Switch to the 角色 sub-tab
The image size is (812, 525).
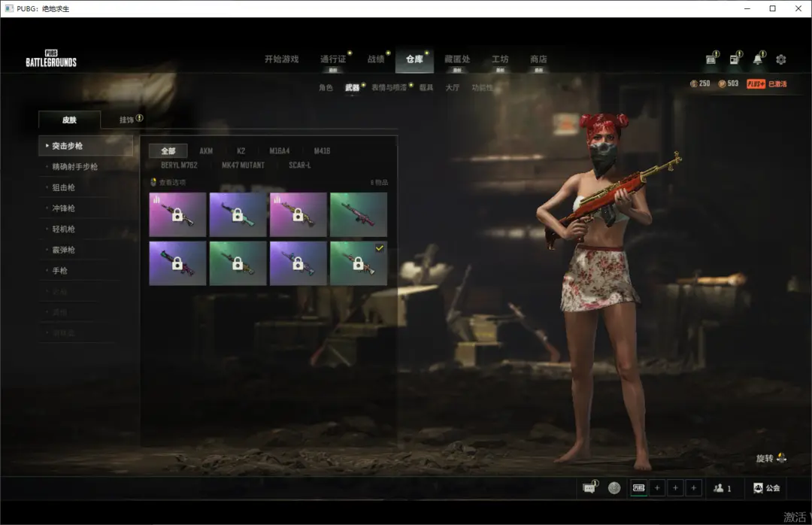click(x=326, y=87)
